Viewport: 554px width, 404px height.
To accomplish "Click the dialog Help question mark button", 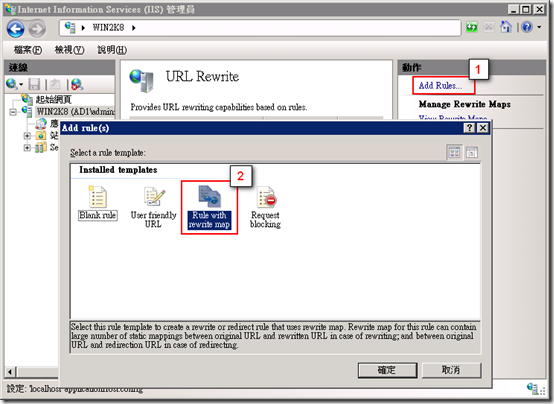I will (x=469, y=128).
